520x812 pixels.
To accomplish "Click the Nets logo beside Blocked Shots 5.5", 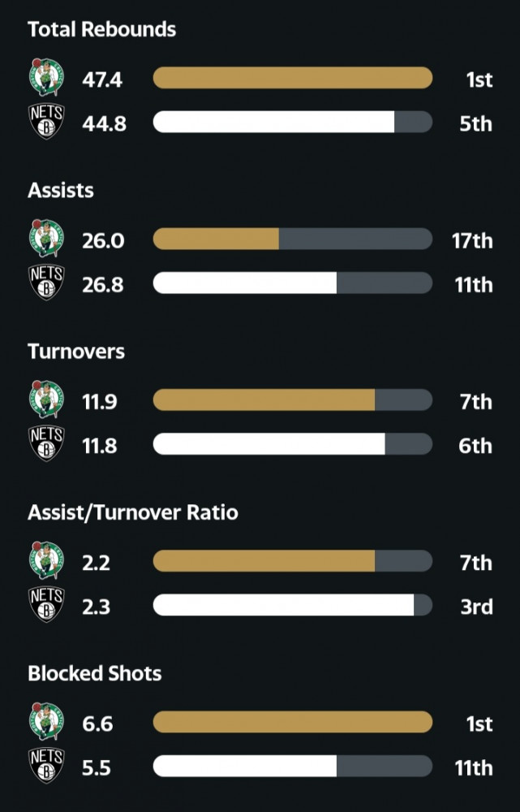I will click(46, 766).
